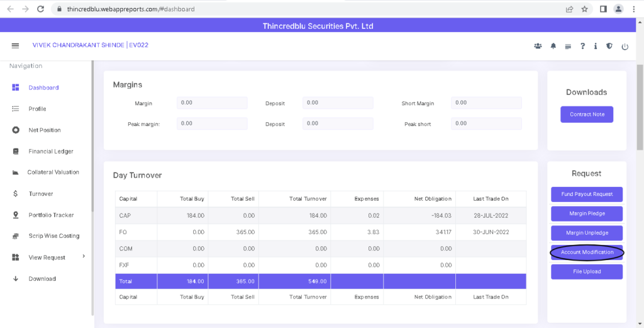Viewport: 644px width, 328px height.
Task: Open browser three-dot menu
Action: 634,9
